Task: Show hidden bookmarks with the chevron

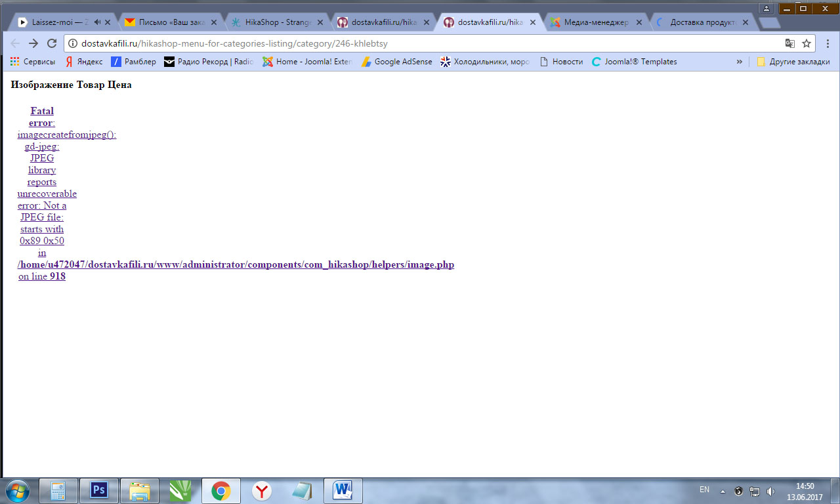Action: click(740, 62)
